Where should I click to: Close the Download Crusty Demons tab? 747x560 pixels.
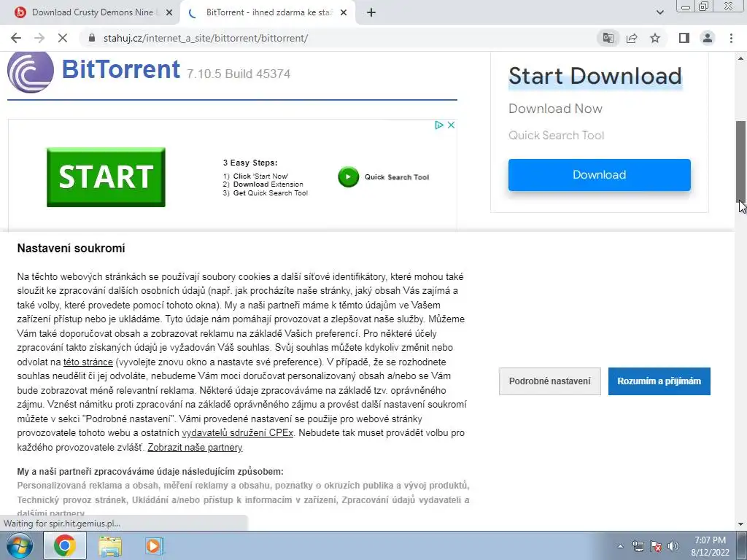point(169,12)
